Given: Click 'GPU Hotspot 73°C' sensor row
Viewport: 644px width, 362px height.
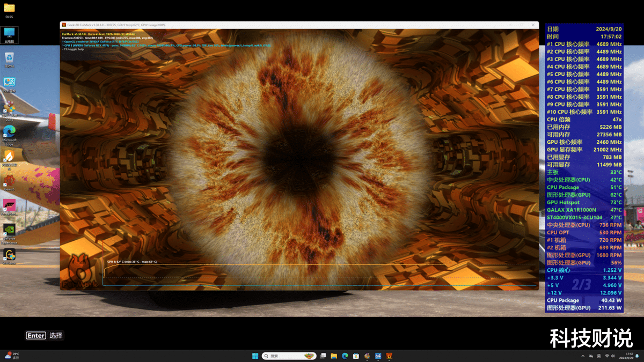Looking at the screenshot, I should 584,202.
